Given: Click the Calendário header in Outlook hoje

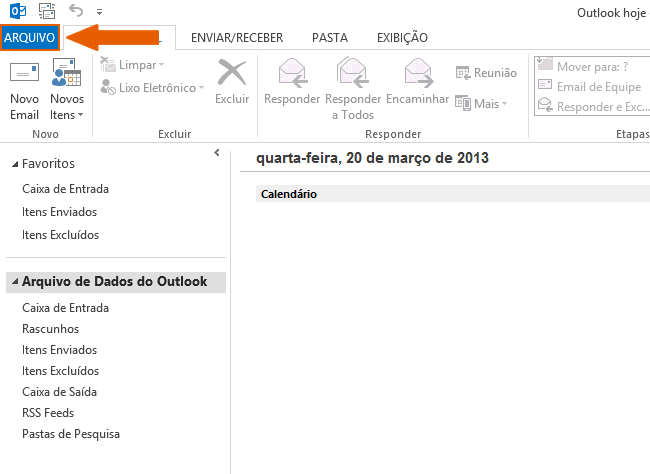Looking at the screenshot, I should pos(289,194).
